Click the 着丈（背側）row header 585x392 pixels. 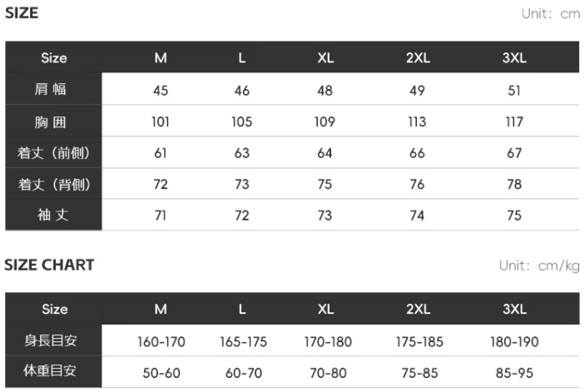pos(54,184)
